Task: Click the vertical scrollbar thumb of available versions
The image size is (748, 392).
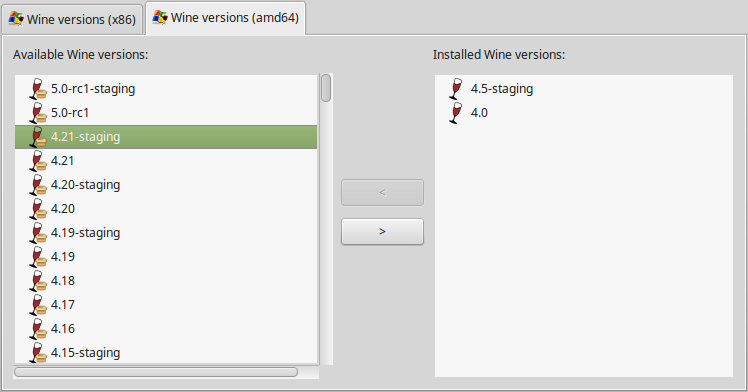Action: pyautogui.click(x=326, y=88)
